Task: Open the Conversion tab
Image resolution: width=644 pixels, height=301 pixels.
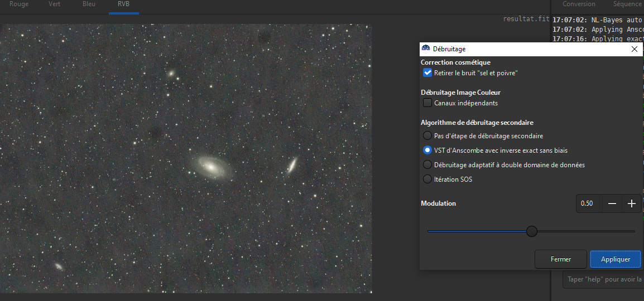Action: pos(579,4)
